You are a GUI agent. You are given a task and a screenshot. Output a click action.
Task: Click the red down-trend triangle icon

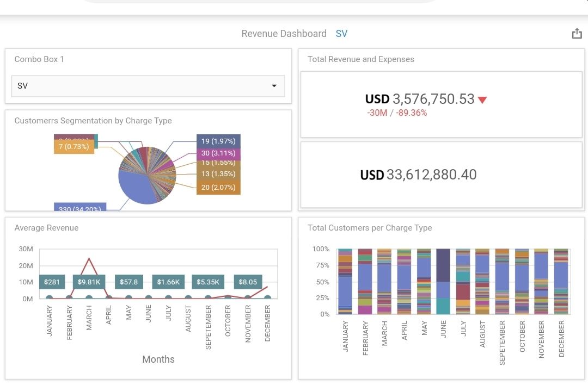482,100
